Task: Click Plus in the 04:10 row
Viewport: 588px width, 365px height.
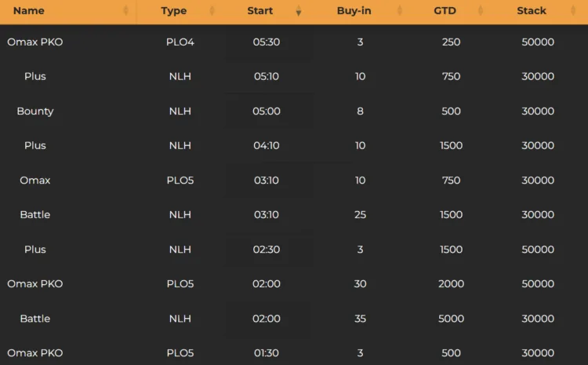Action: pos(34,145)
